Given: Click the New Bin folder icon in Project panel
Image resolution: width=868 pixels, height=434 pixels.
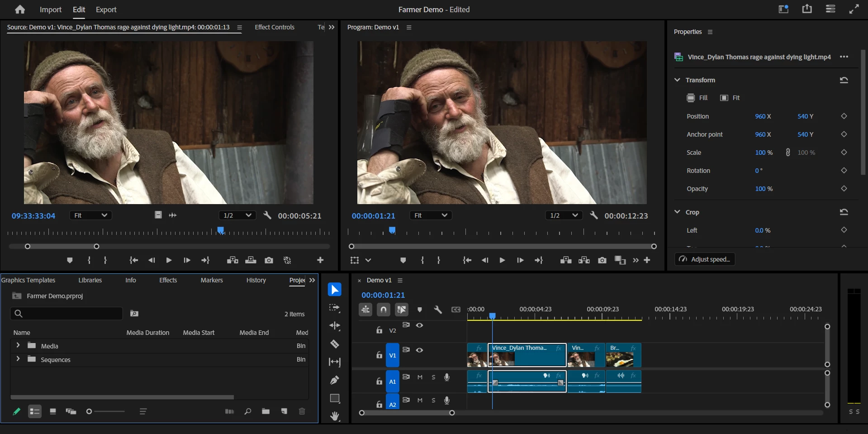Looking at the screenshot, I should point(266,411).
